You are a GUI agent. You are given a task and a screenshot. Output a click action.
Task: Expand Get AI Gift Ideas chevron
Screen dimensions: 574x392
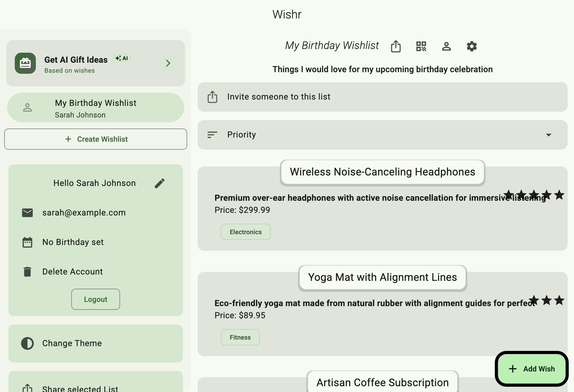[168, 63]
